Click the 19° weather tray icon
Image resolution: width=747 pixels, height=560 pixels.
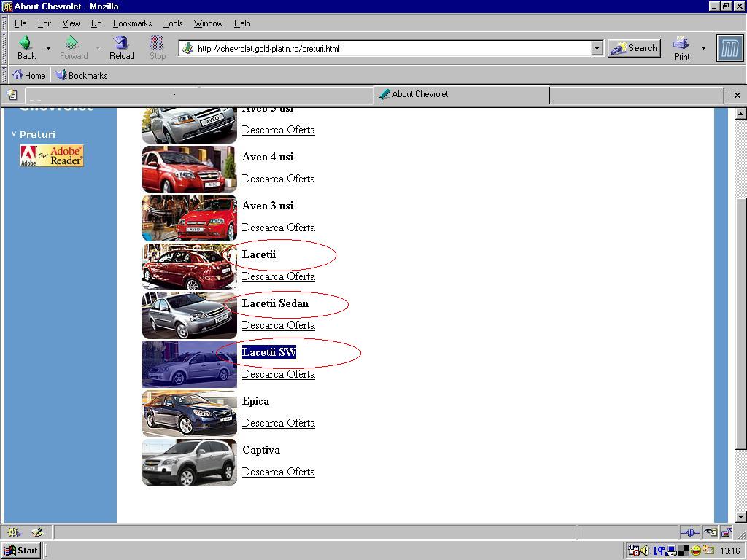point(659,551)
